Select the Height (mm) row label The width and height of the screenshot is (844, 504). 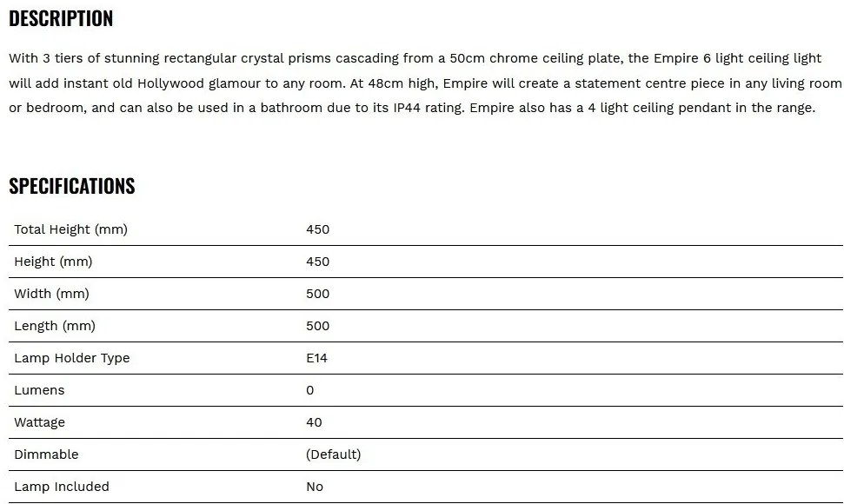point(53,262)
